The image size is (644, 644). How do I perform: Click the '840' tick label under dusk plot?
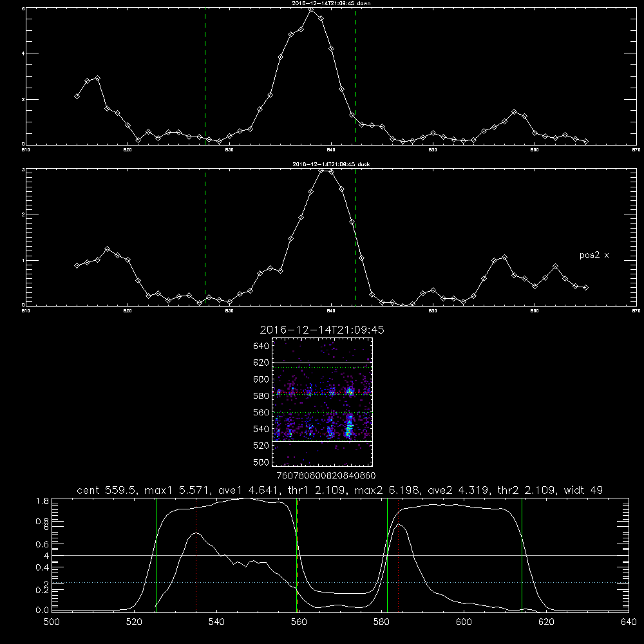coord(331,311)
